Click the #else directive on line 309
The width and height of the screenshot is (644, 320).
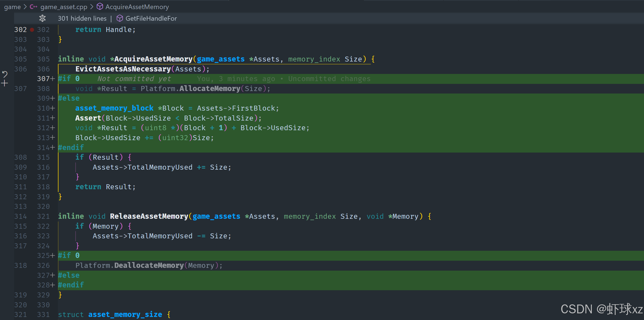pos(69,98)
